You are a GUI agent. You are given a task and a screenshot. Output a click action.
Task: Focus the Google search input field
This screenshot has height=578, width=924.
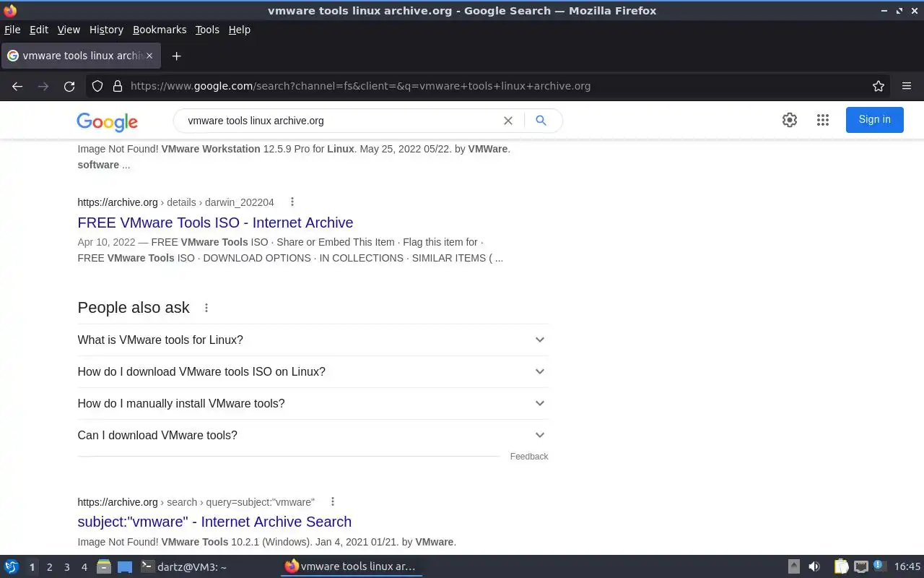(339, 121)
